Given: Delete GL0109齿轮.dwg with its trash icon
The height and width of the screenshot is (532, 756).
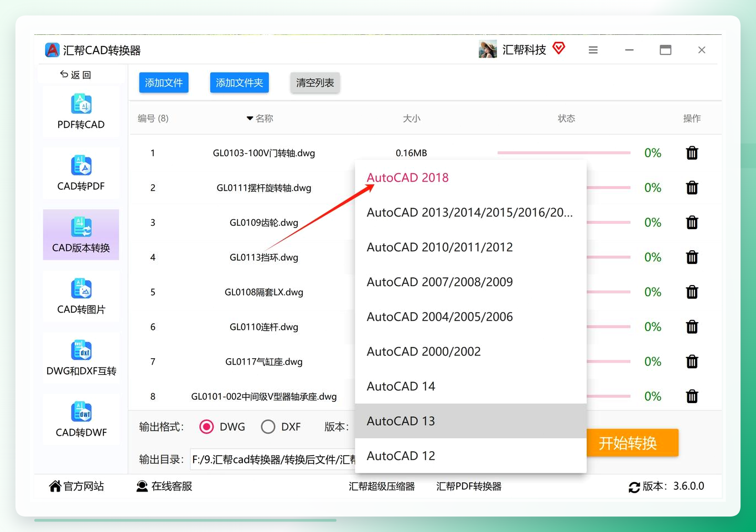Looking at the screenshot, I should [692, 223].
